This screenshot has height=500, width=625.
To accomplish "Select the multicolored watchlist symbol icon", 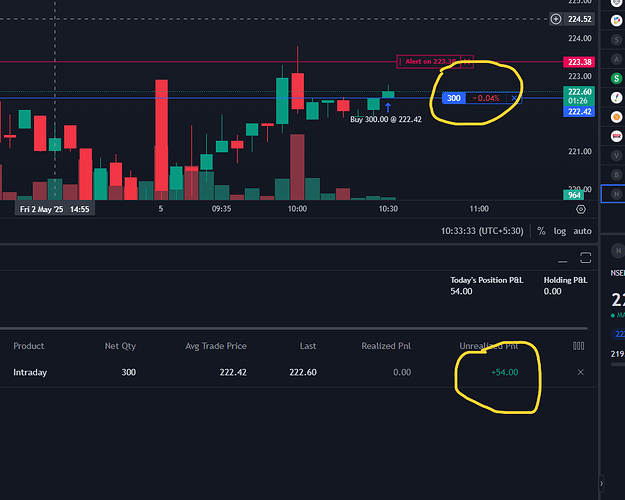I will [x=617, y=20].
